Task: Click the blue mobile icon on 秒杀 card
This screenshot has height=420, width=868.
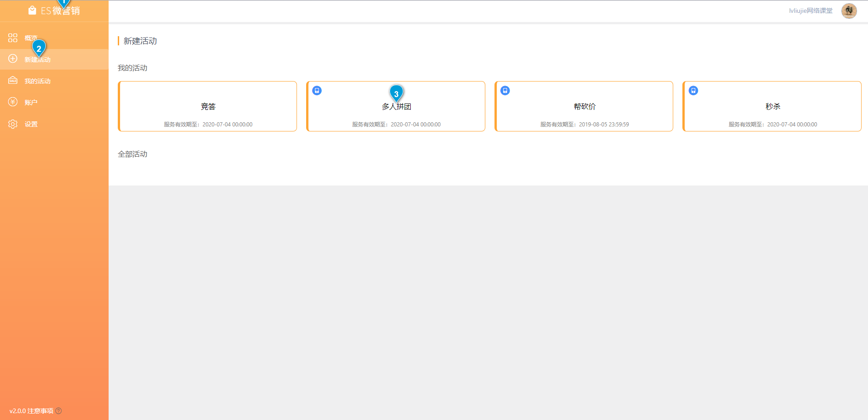Action: (x=693, y=91)
